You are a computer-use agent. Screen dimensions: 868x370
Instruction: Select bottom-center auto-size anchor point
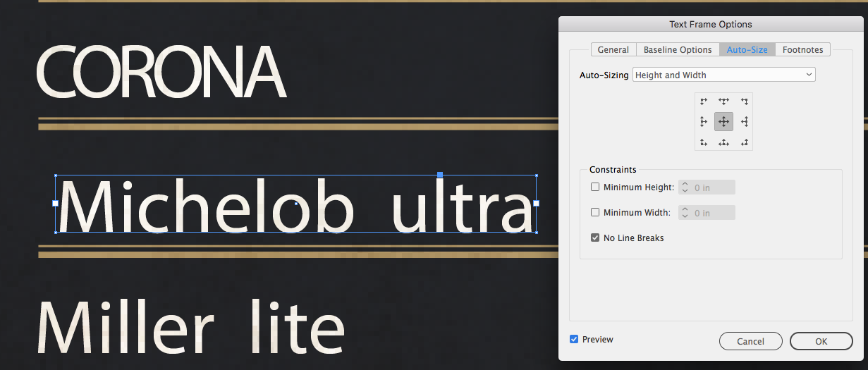(x=723, y=142)
